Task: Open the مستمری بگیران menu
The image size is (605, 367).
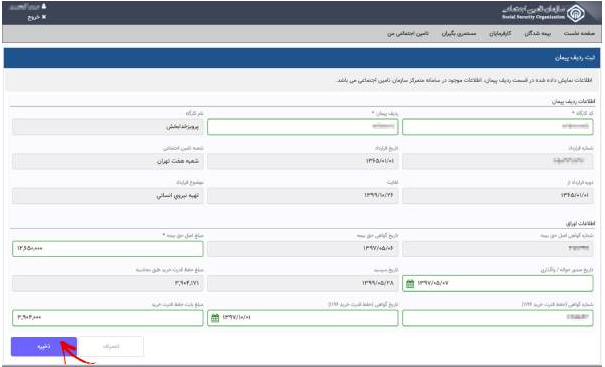Action: [459, 34]
